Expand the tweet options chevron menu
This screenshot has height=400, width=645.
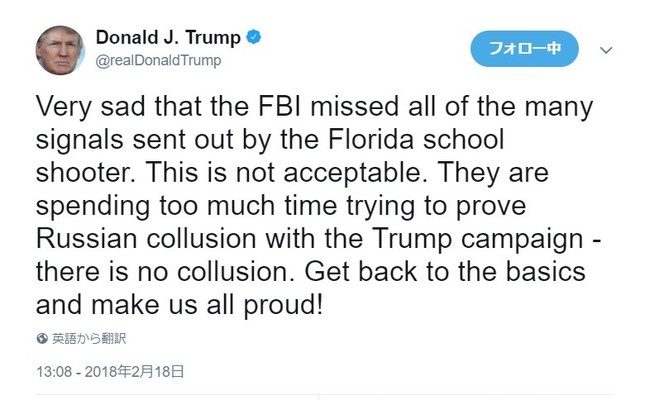pos(606,48)
